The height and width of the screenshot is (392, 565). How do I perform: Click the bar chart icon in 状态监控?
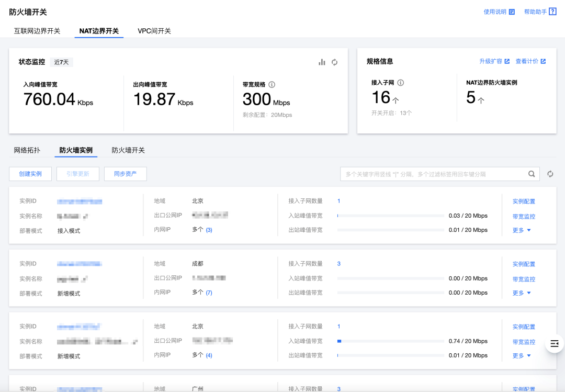[x=322, y=62]
